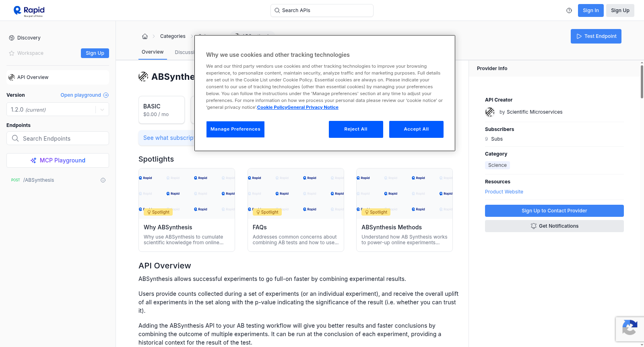Select API Overview in the sidebar
Viewport: 644px width, 347px height.
pyautogui.click(x=58, y=77)
